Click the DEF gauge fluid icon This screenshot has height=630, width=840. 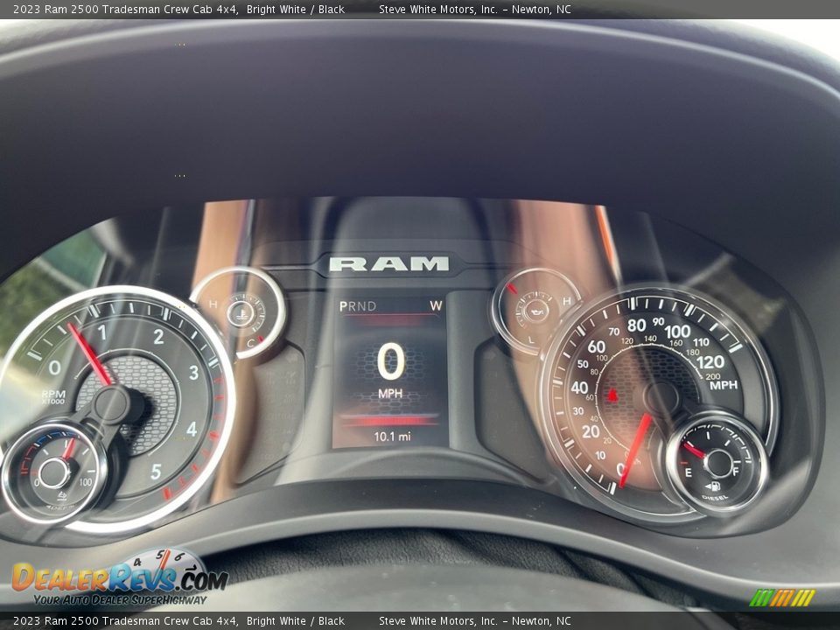click(x=61, y=496)
